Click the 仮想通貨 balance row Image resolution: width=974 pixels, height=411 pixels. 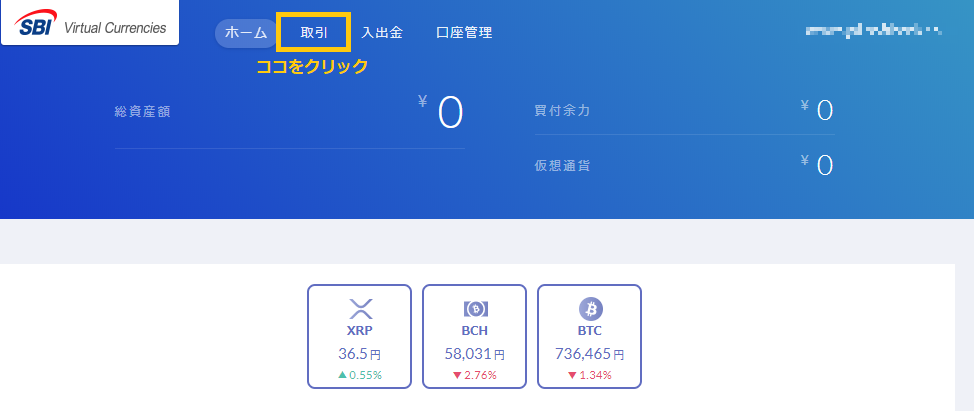tap(685, 165)
